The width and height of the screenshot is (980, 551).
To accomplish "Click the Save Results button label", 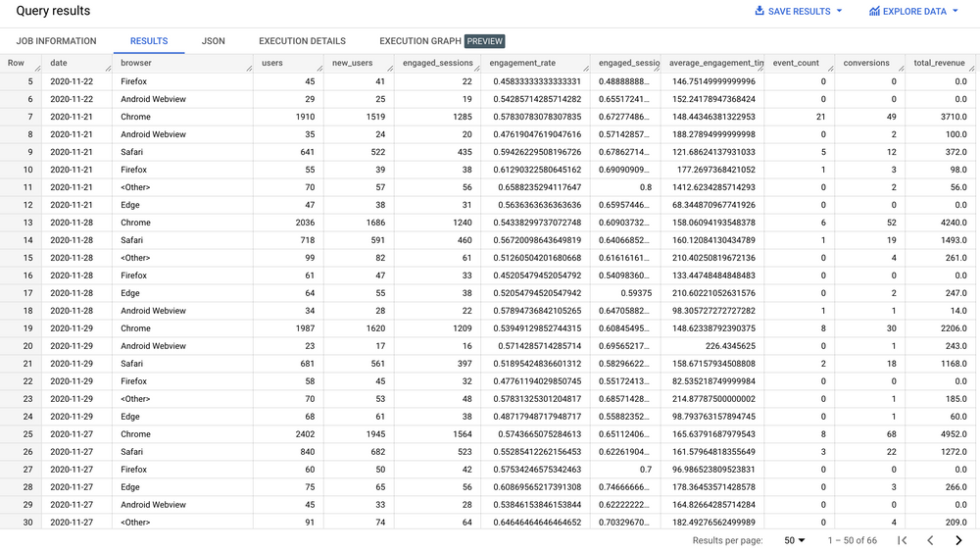I will pyautogui.click(x=800, y=11).
